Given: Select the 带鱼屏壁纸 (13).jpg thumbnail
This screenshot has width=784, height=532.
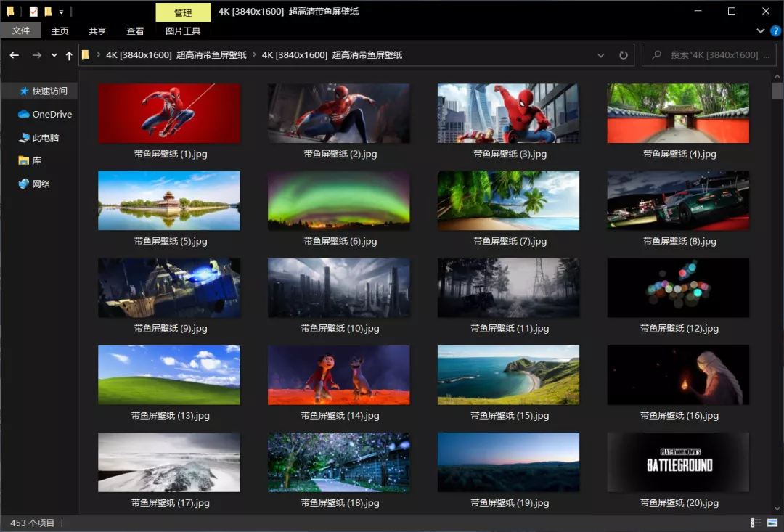Looking at the screenshot, I should 169,375.
